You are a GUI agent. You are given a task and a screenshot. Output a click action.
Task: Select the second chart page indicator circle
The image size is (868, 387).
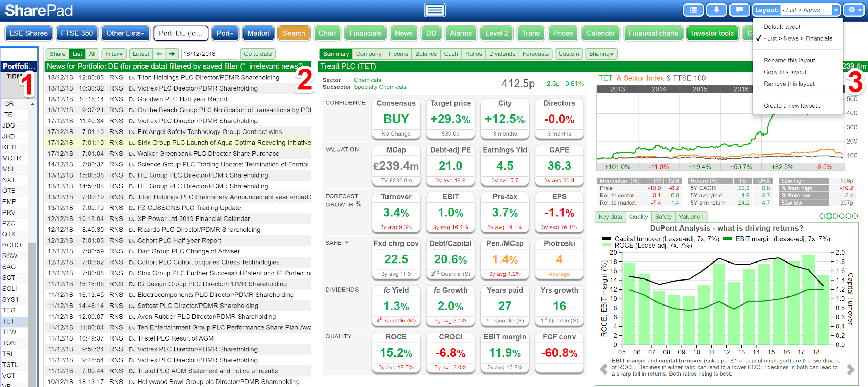829,216
